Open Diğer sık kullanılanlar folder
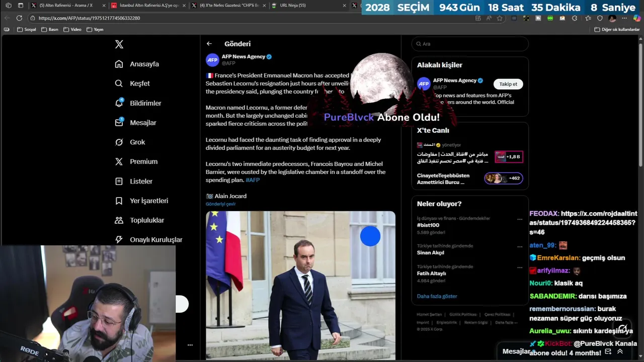 click(616, 30)
